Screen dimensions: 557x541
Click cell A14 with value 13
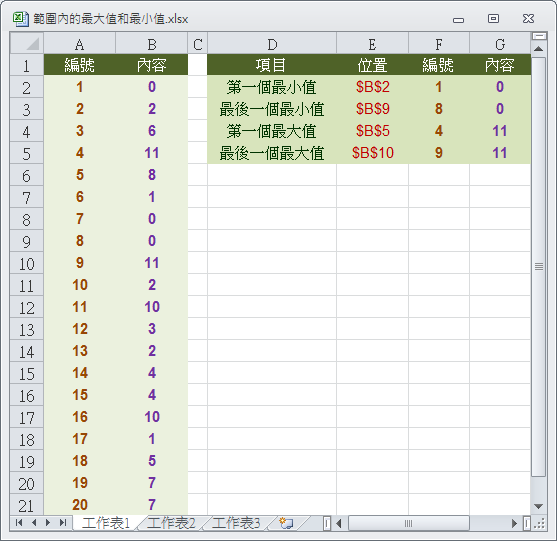pos(80,351)
